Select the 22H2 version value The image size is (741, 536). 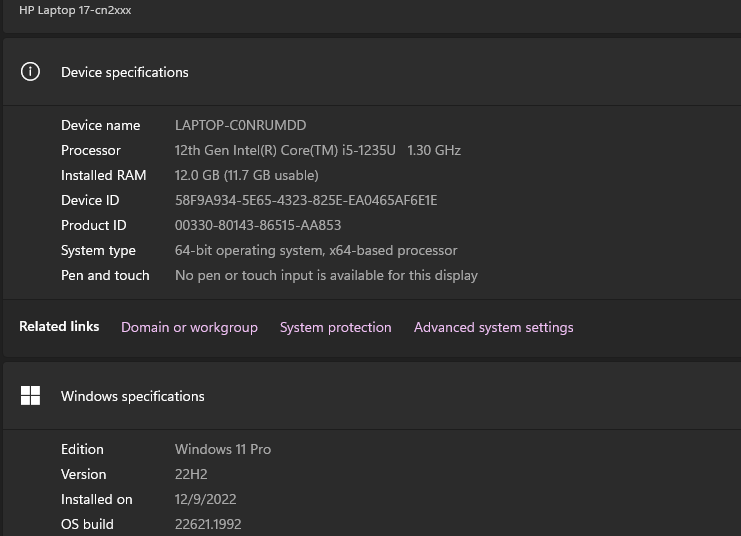190,474
